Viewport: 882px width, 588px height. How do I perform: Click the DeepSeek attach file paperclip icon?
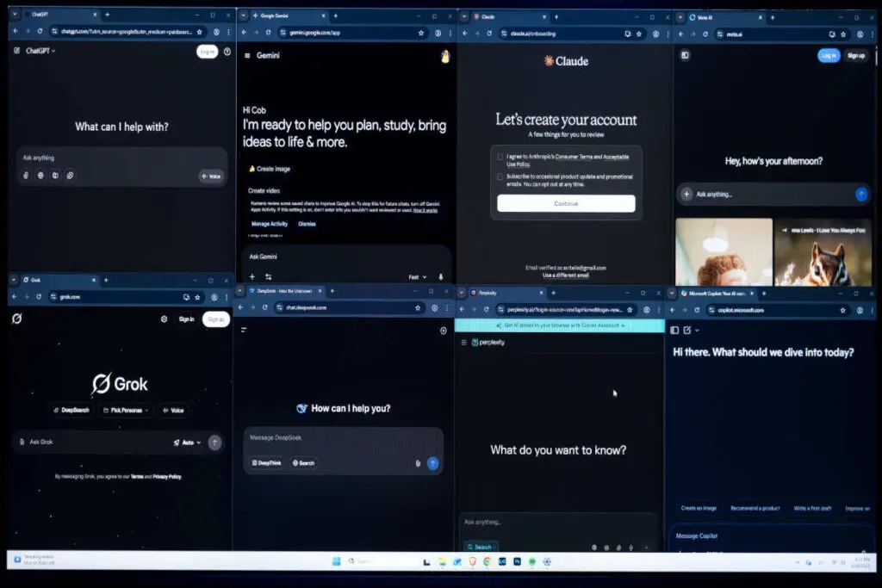point(418,463)
